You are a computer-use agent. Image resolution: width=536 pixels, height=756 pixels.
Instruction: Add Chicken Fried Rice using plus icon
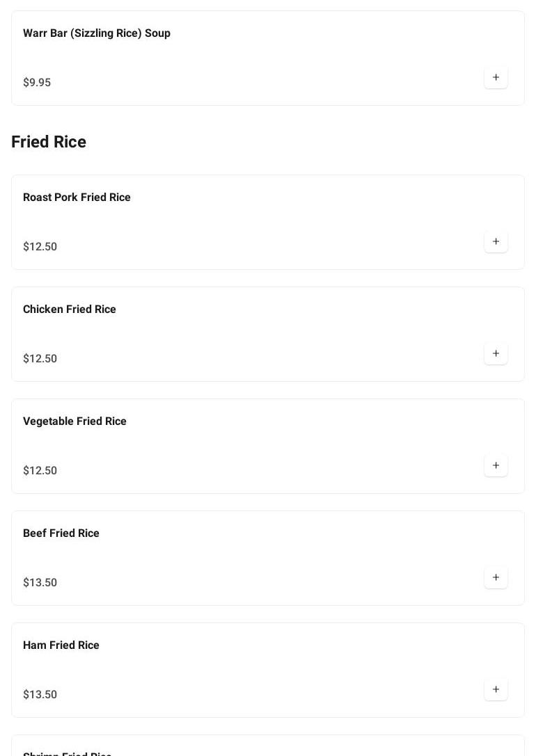(496, 353)
